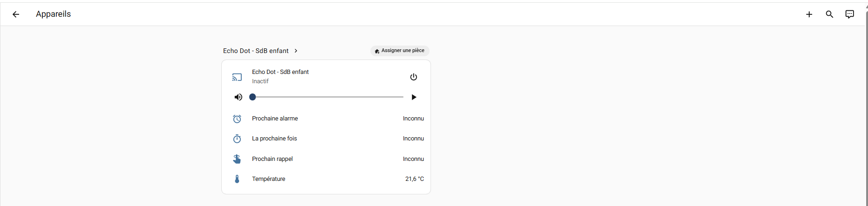The image size is (868, 206).
Task: Click the 21,6 °C temperature value
Action: pyautogui.click(x=414, y=179)
